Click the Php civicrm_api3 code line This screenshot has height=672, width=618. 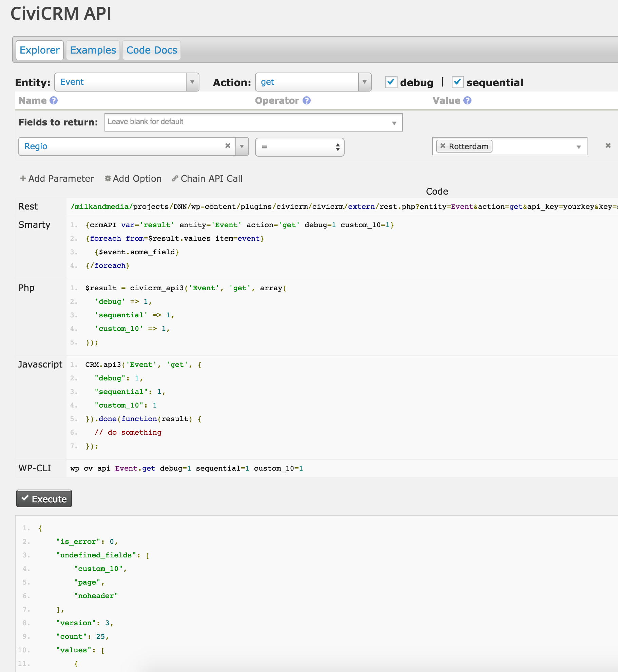click(x=186, y=288)
